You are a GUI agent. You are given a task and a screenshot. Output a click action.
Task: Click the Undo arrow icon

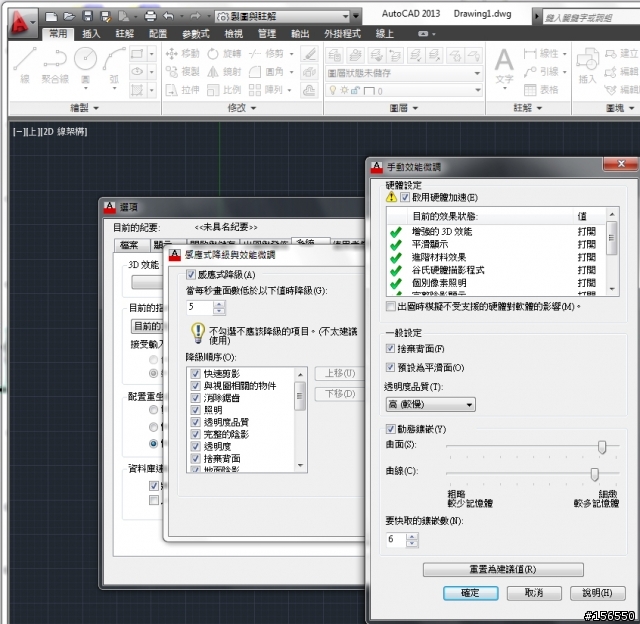coord(168,16)
